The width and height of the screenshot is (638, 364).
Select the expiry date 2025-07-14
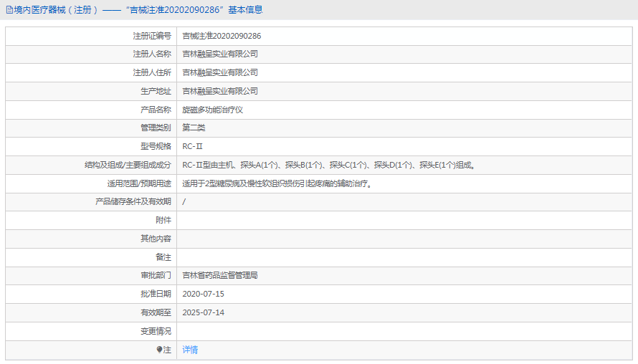tap(204, 312)
